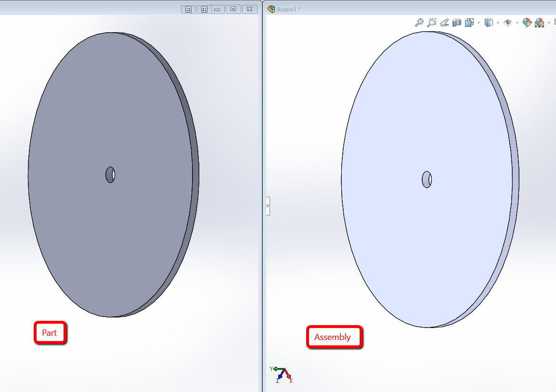Select the center hole of the part disc
The image size is (556, 392).
tap(110, 175)
